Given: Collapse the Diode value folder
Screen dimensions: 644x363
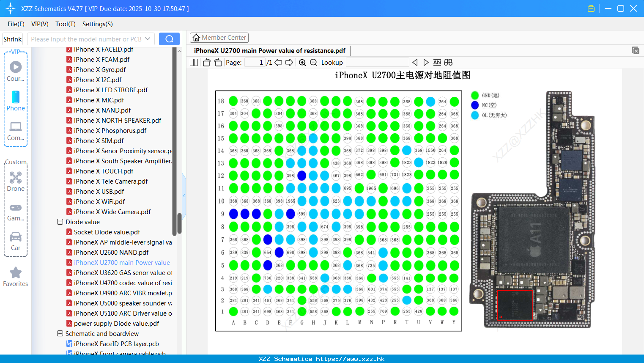Looking at the screenshot, I should (60, 222).
